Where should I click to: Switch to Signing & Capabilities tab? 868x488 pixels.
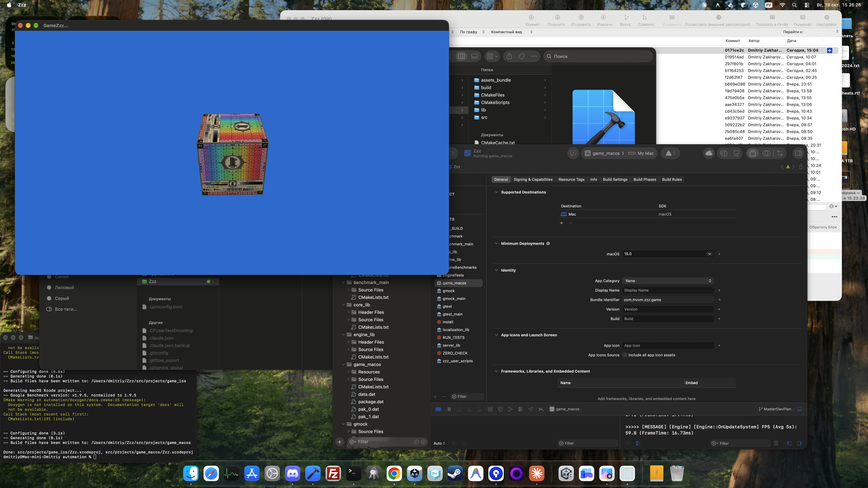pyautogui.click(x=533, y=179)
